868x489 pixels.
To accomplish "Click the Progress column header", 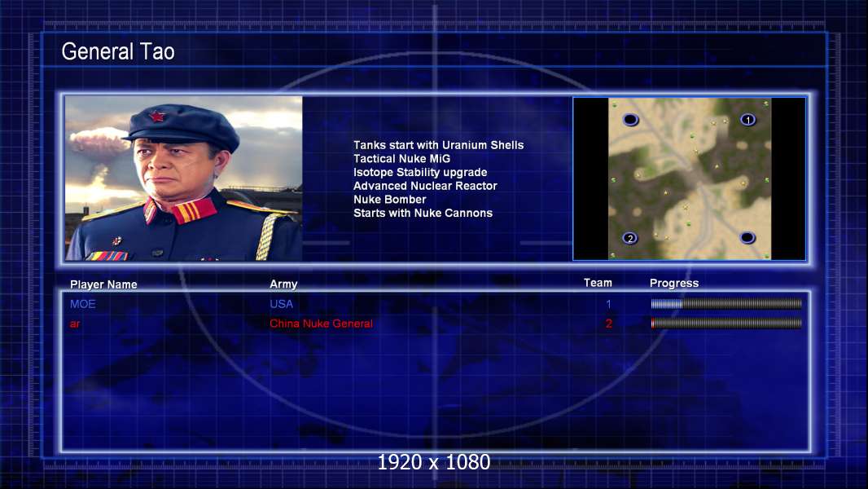I will [x=674, y=283].
